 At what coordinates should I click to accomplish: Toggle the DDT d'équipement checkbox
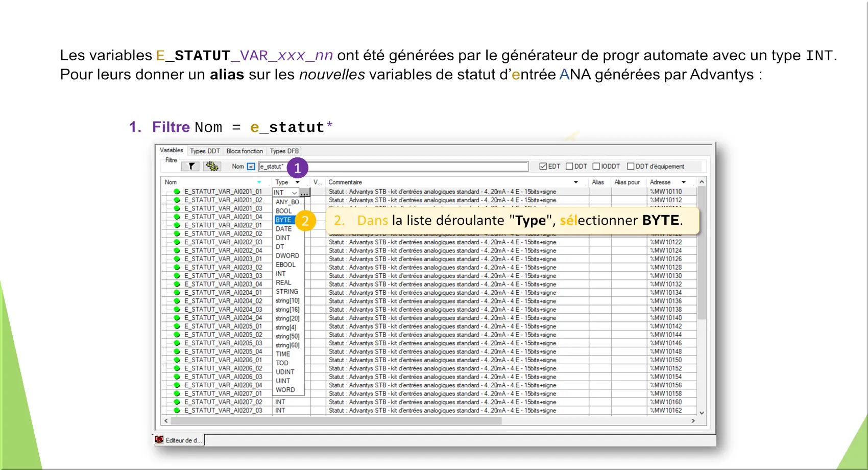click(631, 167)
